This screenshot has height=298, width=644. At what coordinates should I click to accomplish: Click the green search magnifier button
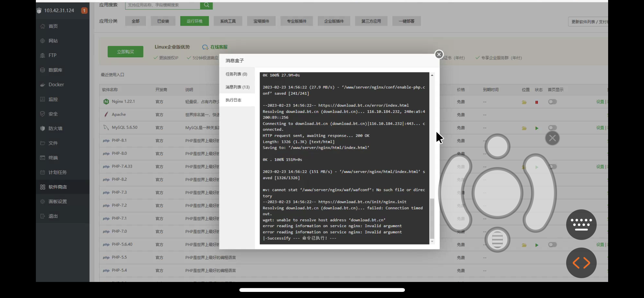pyautogui.click(x=206, y=5)
